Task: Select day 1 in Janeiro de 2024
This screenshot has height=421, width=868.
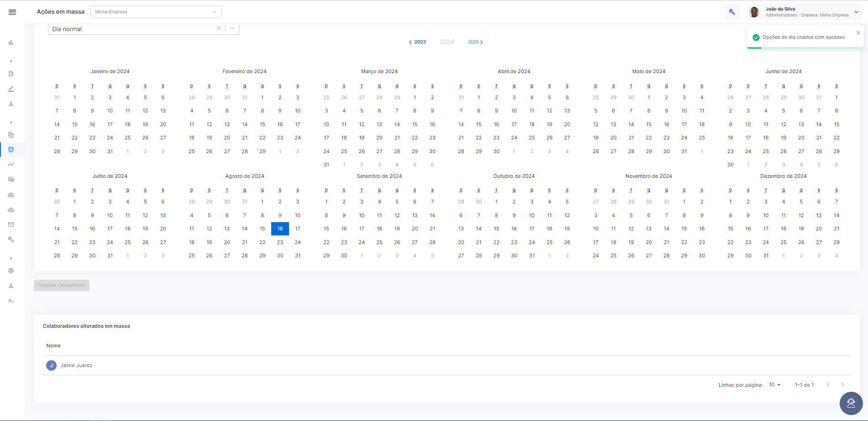Action: point(74,97)
